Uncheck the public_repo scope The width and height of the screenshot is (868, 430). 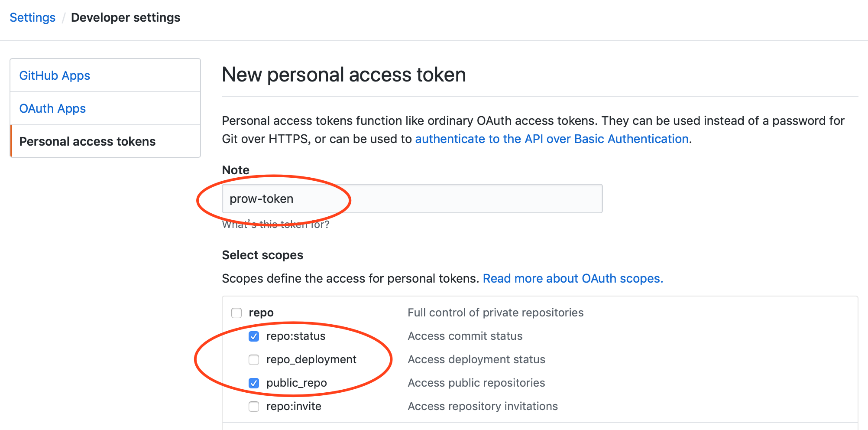point(254,383)
